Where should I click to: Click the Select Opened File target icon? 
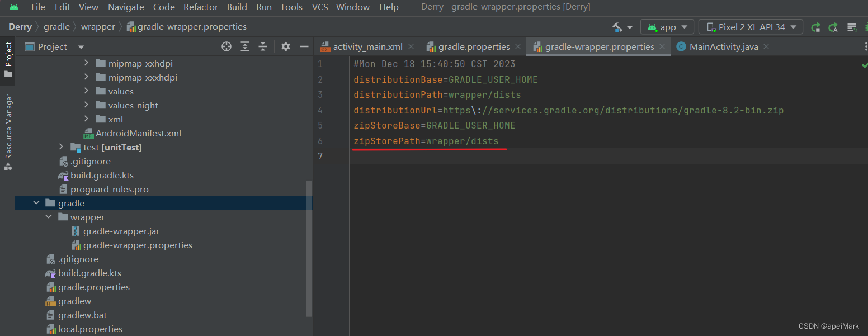(227, 47)
